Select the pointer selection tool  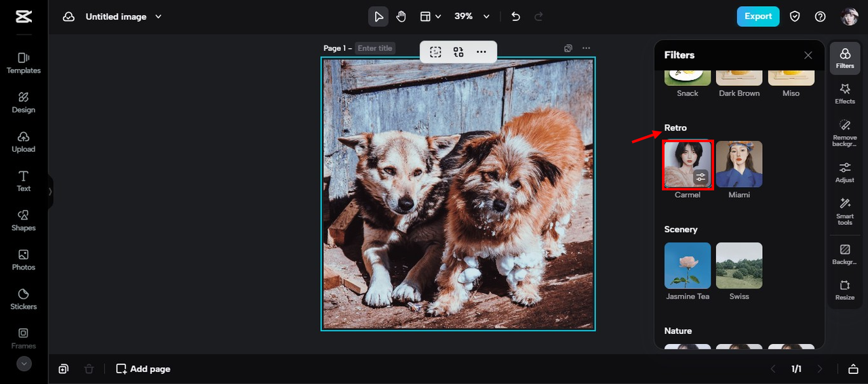[378, 16]
